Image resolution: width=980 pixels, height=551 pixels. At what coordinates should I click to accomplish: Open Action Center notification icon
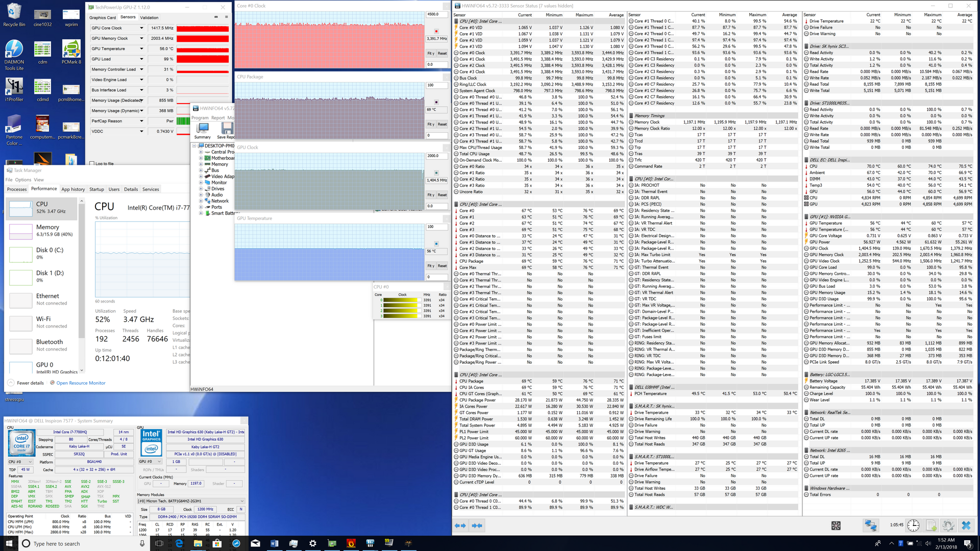click(x=967, y=543)
